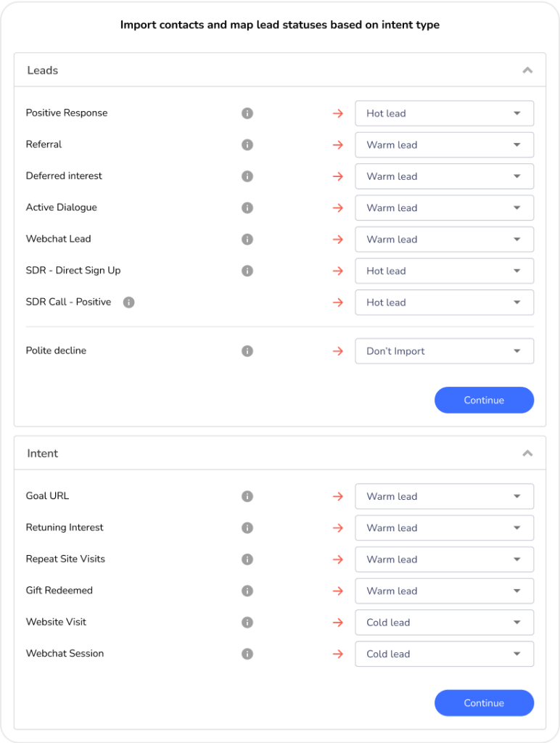The height and width of the screenshot is (743, 560).
Task: Click Continue in the Leads section
Action: tap(484, 401)
